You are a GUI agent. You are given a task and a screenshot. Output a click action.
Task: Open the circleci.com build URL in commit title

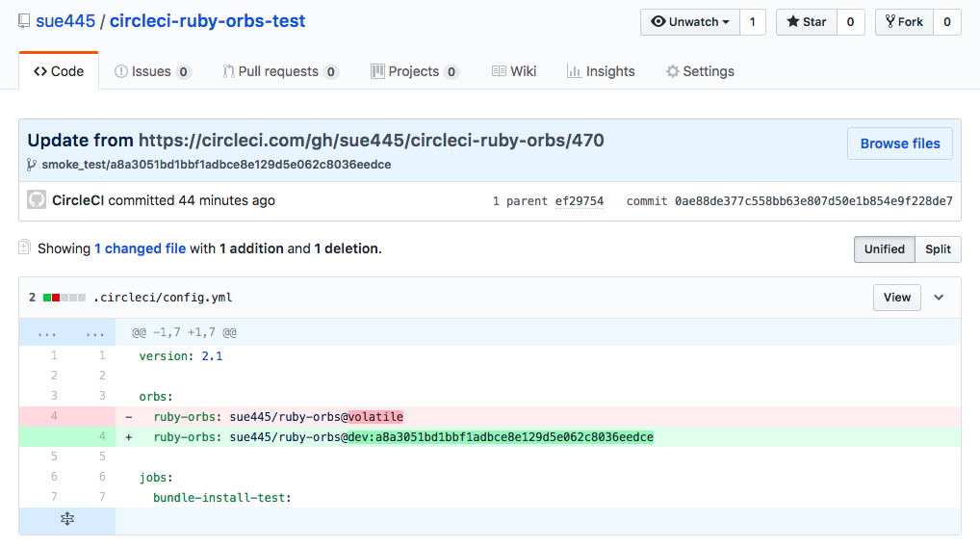(372, 140)
